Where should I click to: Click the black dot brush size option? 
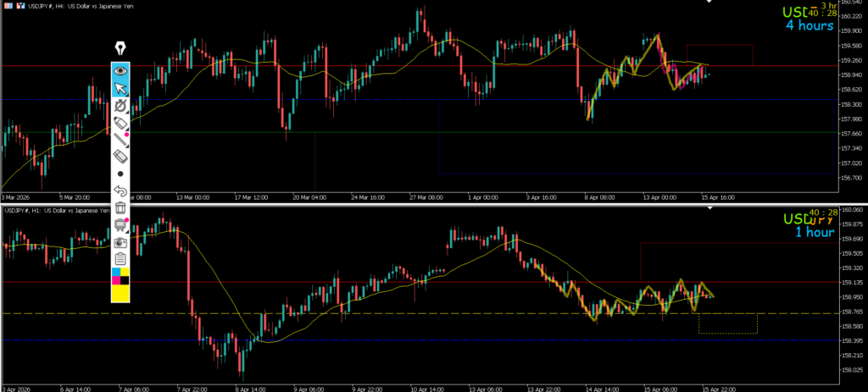point(120,174)
